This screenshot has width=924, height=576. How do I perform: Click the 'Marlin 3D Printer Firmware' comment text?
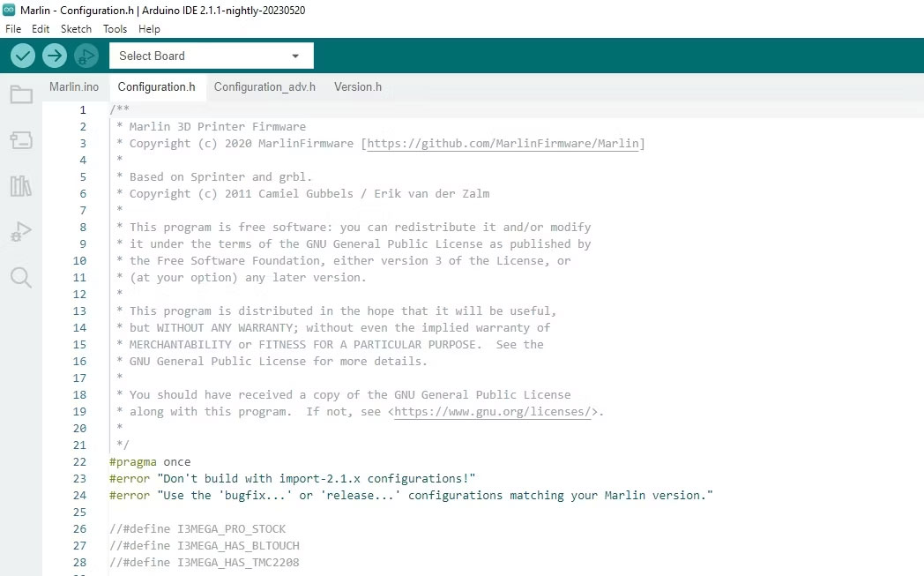tap(218, 127)
